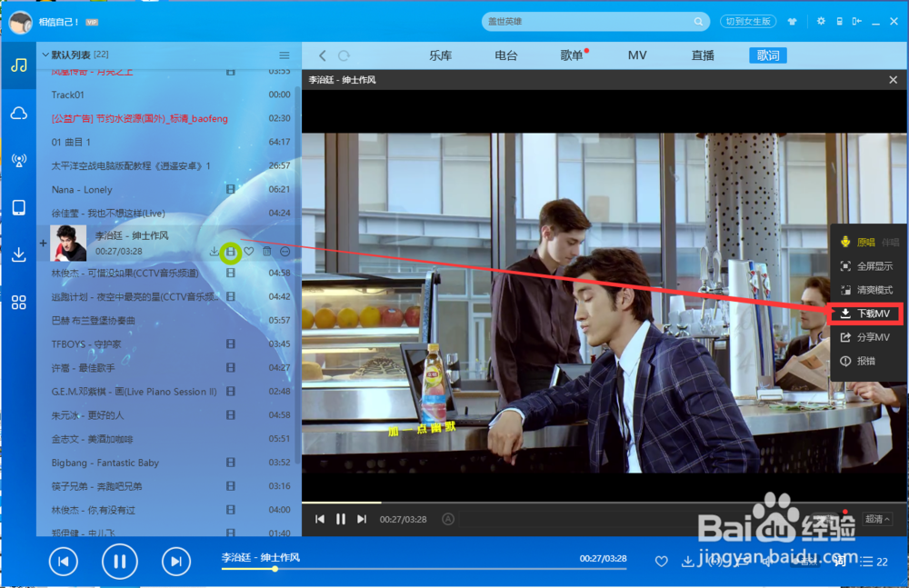This screenshot has height=588, width=909.
Task: Play the MV of 朱元冰 - 更好的人
Action: tap(230, 414)
